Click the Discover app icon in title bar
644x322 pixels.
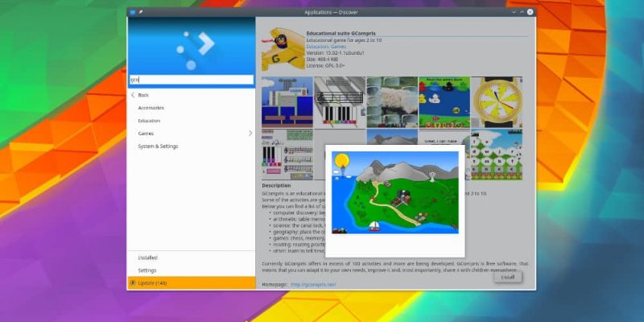(x=132, y=12)
